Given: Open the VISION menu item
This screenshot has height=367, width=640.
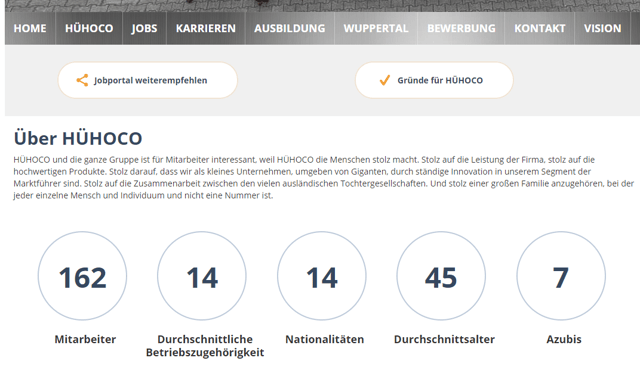Looking at the screenshot, I should tap(602, 28).
